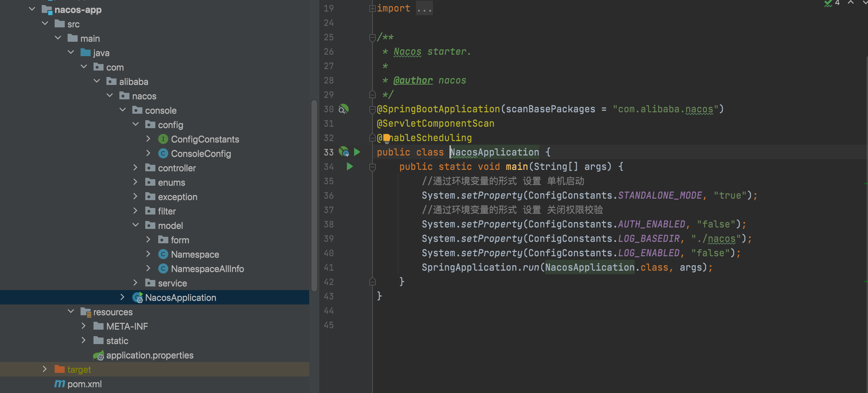The width and height of the screenshot is (868, 393).
Task: Fold the Javadoc comment at line 25
Action: coord(373,37)
